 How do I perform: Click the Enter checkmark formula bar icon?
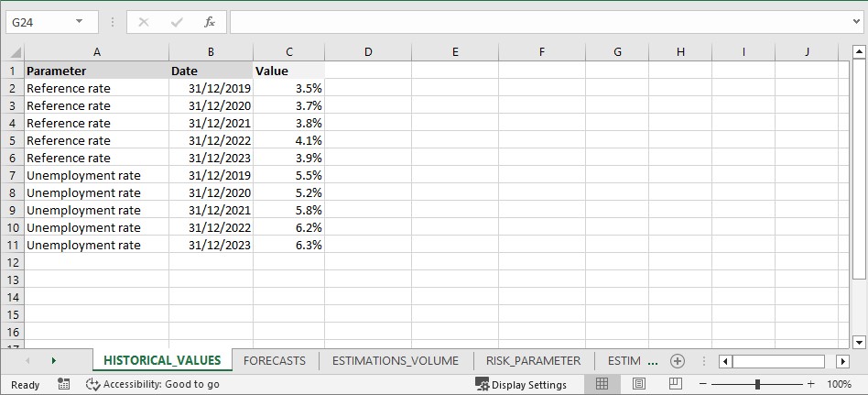tap(177, 22)
